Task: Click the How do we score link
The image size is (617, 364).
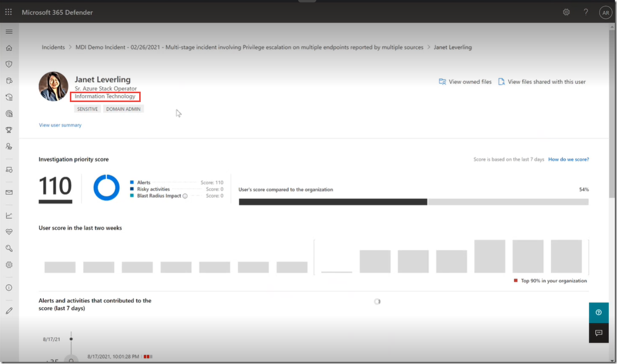Action: pos(569,159)
